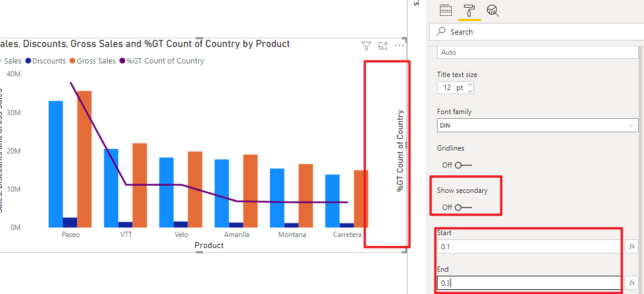The width and height of the screenshot is (644, 294).
Task: Click the Start value input field
Action: (x=529, y=246)
